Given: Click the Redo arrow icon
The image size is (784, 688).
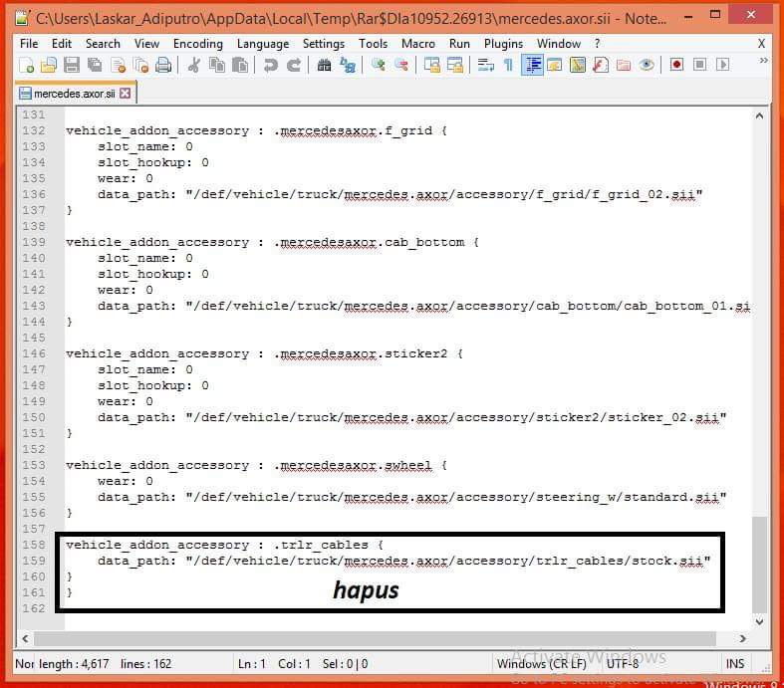Looking at the screenshot, I should click(294, 65).
